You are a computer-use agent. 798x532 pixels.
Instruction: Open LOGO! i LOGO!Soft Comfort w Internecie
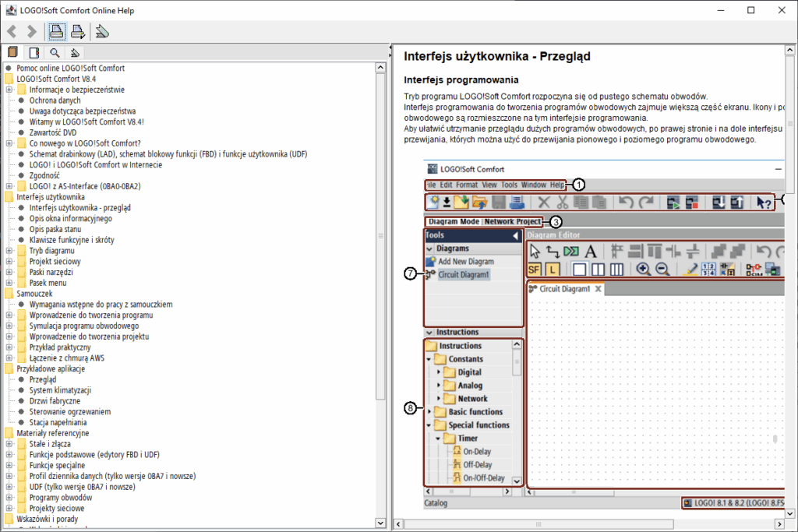click(x=96, y=165)
